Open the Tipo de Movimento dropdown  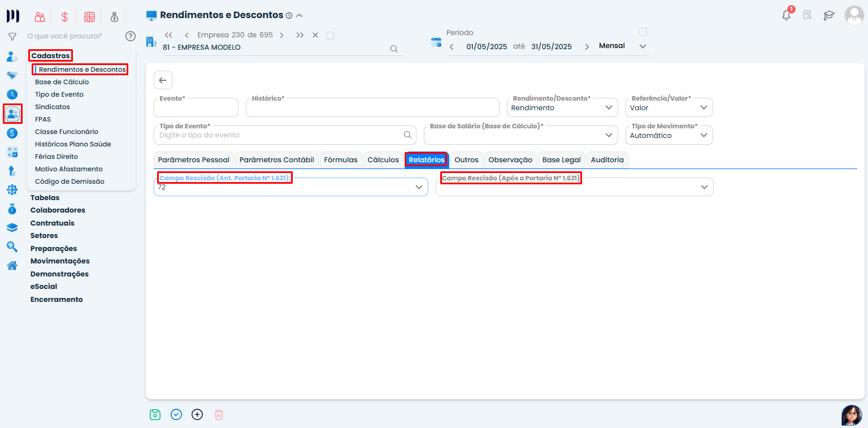tap(704, 135)
